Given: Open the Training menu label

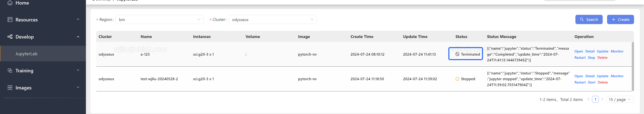Looking at the screenshot, I should pos(24,71).
